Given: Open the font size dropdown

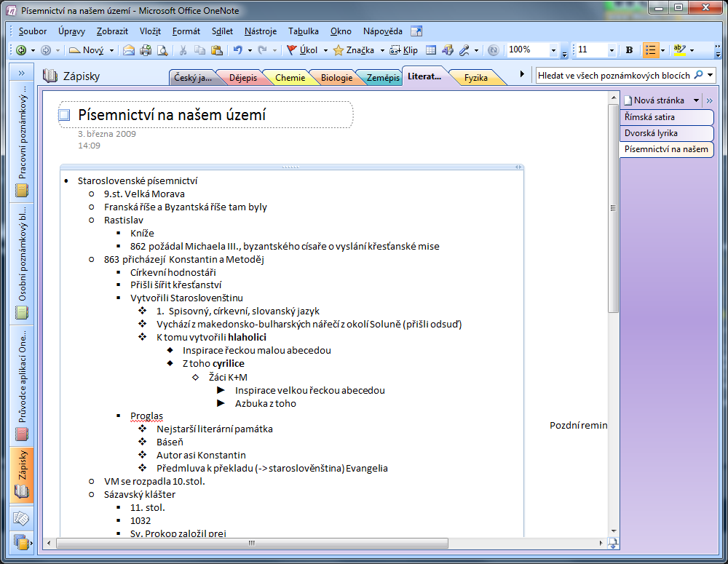Looking at the screenshot, I should tap(612, 50).
